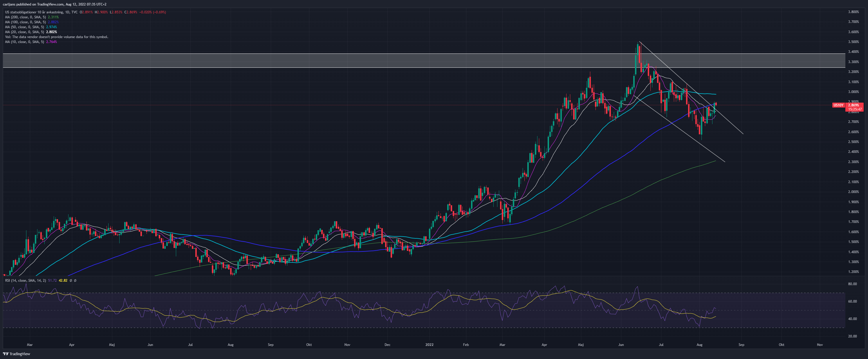Click the Vol indicator message line

click(x=57, y=37)
